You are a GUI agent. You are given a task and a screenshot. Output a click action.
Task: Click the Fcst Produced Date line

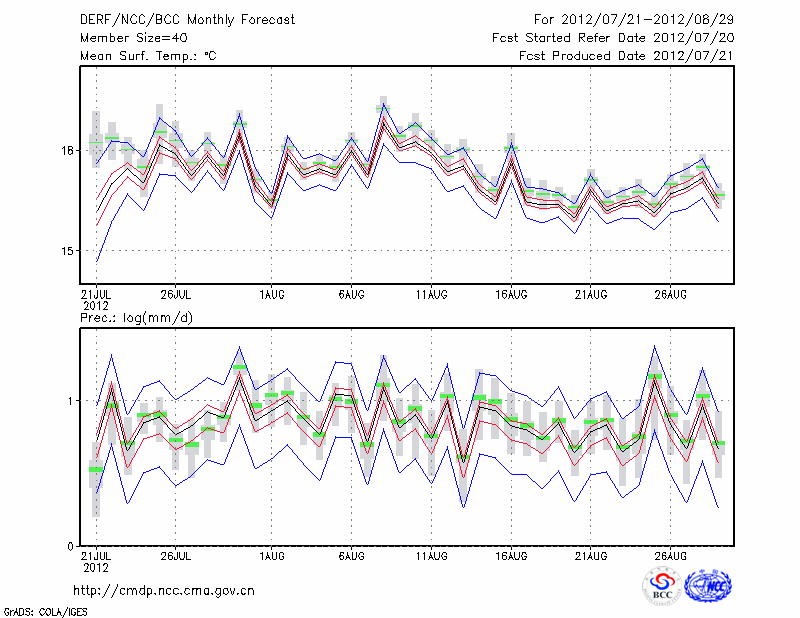tap(626, 56)
